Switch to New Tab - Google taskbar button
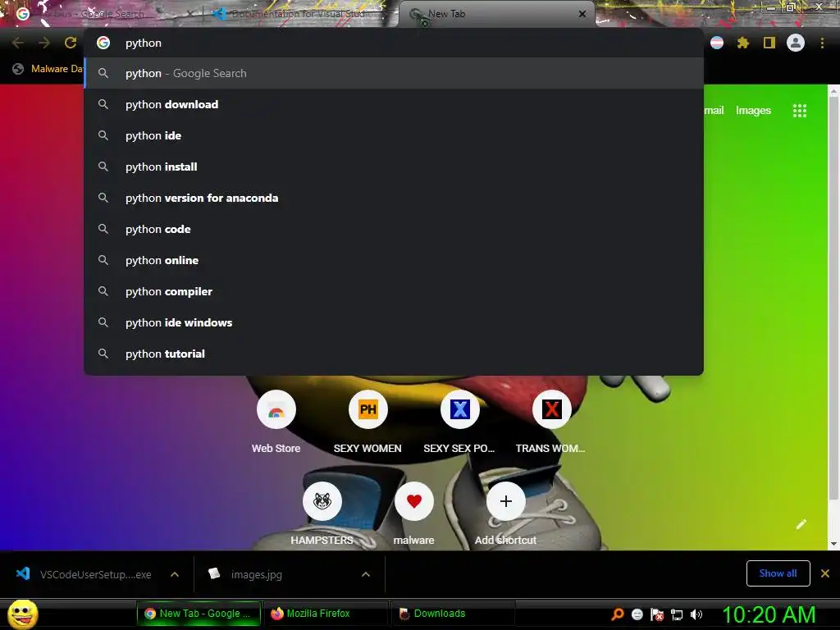Viewport: 840px width, 630px height. [199, 614]
